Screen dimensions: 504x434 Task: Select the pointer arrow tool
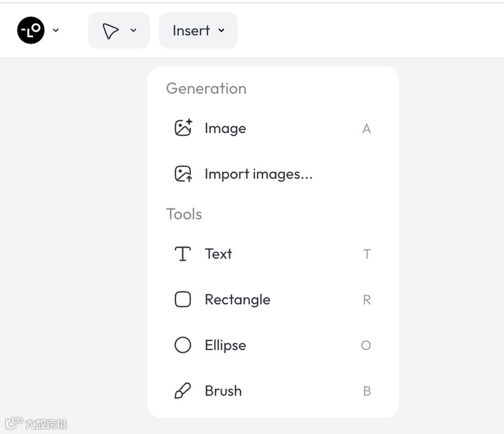pos(110,31)
